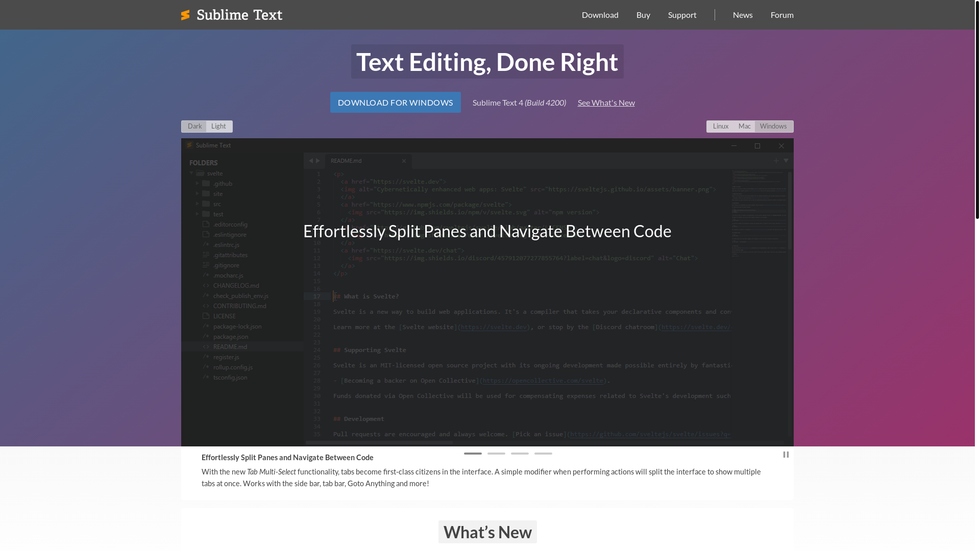Expand the .github folder arrow
Screen dimensions: 980x551
pyautogui.click(x=198, y=184)
